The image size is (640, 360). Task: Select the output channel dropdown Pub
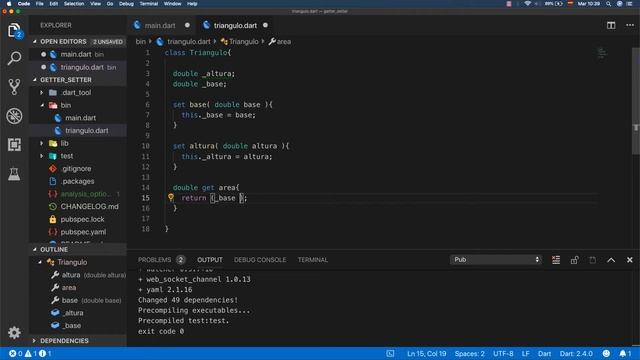tap(496, 260)
